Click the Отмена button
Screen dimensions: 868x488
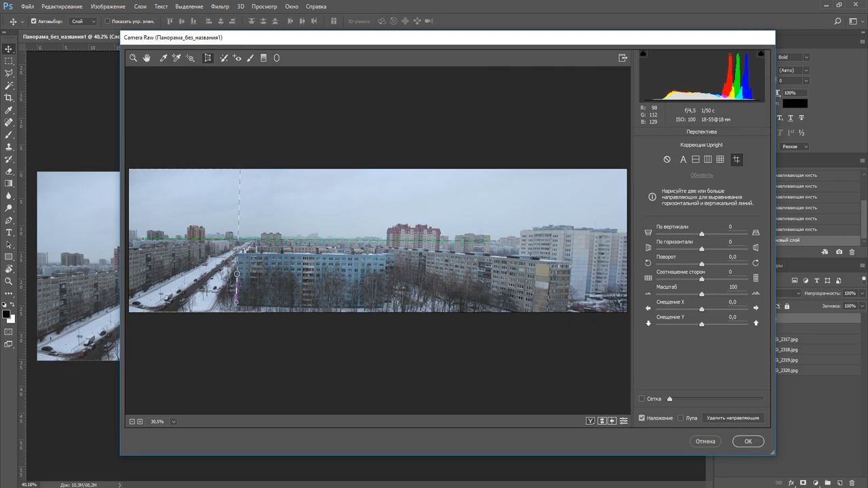(x=705, y=441)
